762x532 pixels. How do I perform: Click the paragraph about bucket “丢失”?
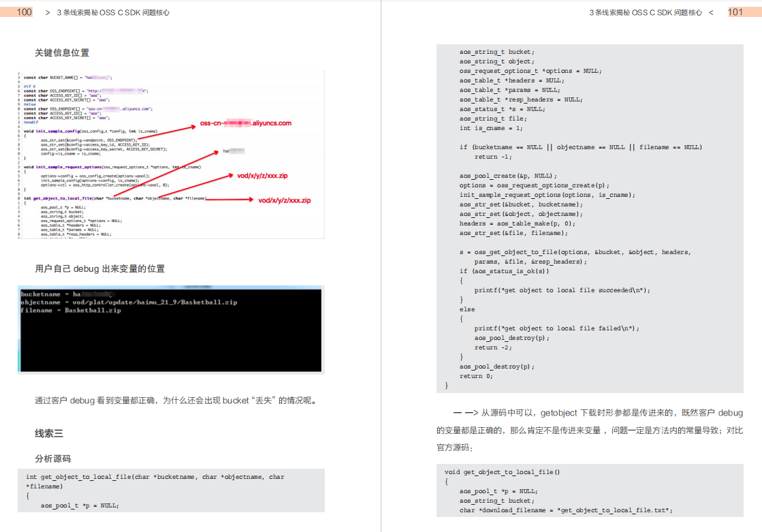176,401
